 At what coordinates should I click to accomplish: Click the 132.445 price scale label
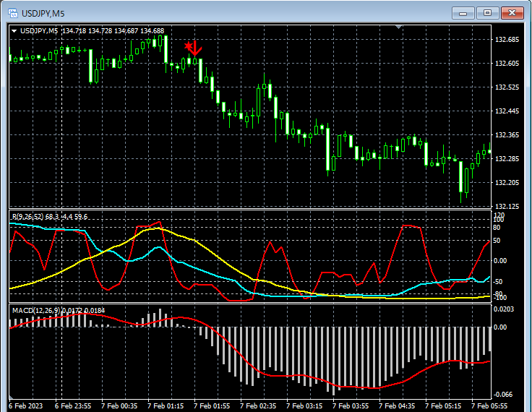[507, 111]
